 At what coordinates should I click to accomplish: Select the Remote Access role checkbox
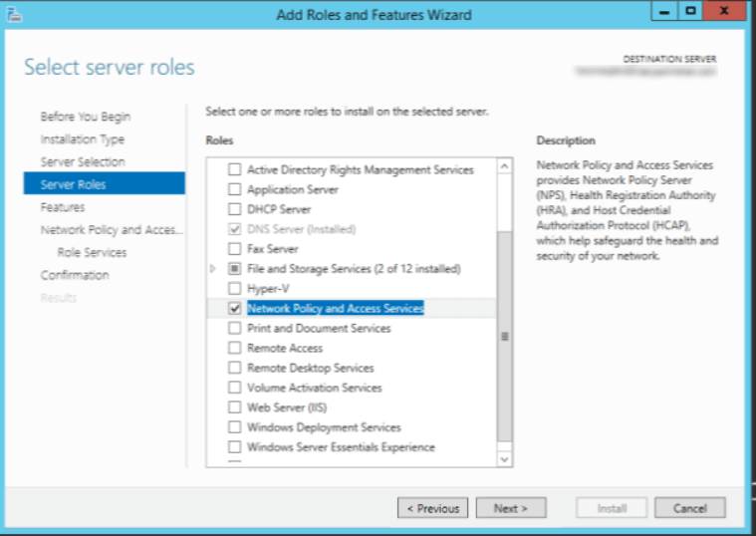235,348
